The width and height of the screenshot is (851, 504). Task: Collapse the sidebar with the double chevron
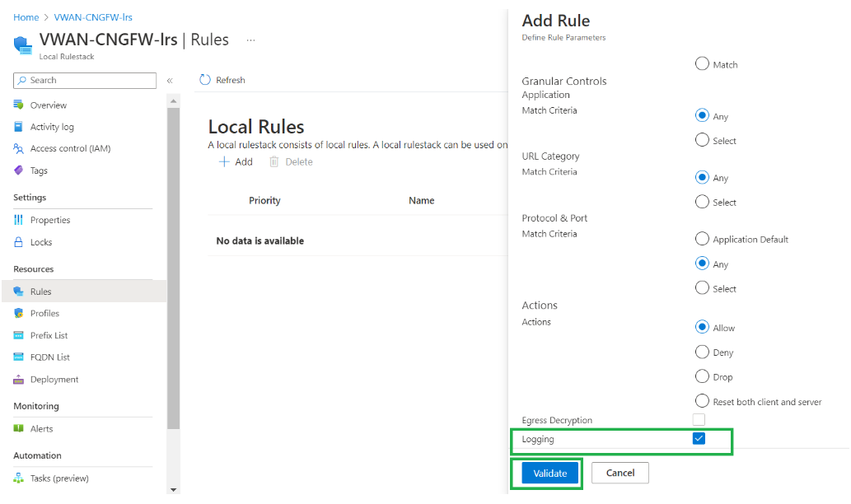click(x=170, y=81)
